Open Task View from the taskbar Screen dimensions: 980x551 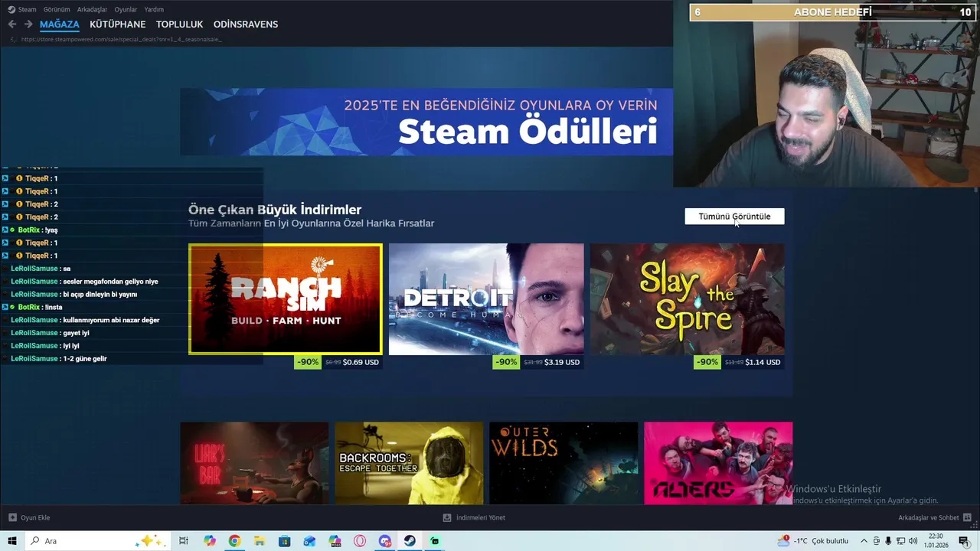[x=184, y=541]
